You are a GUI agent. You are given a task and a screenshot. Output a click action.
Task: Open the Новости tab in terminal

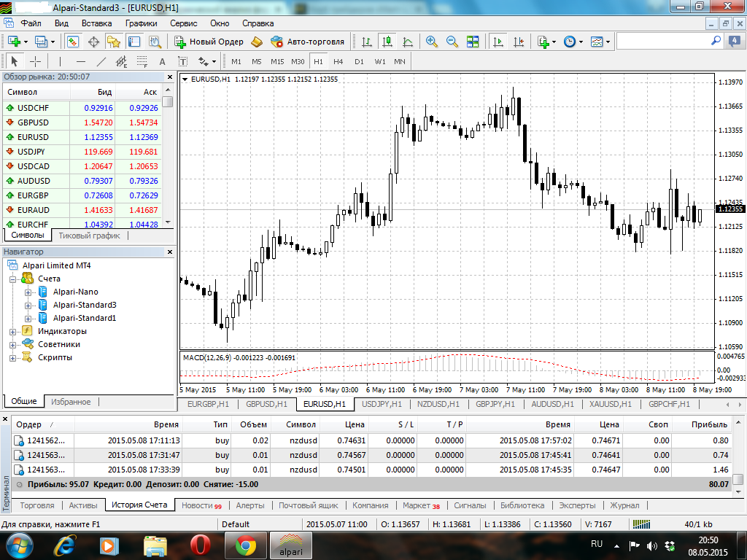pyautogui.click(x=201, y=505)
